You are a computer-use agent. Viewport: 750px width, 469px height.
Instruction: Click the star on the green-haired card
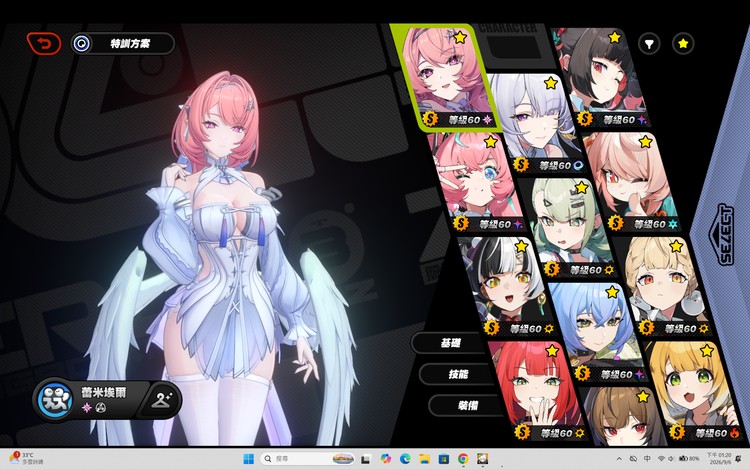point(582,187)
